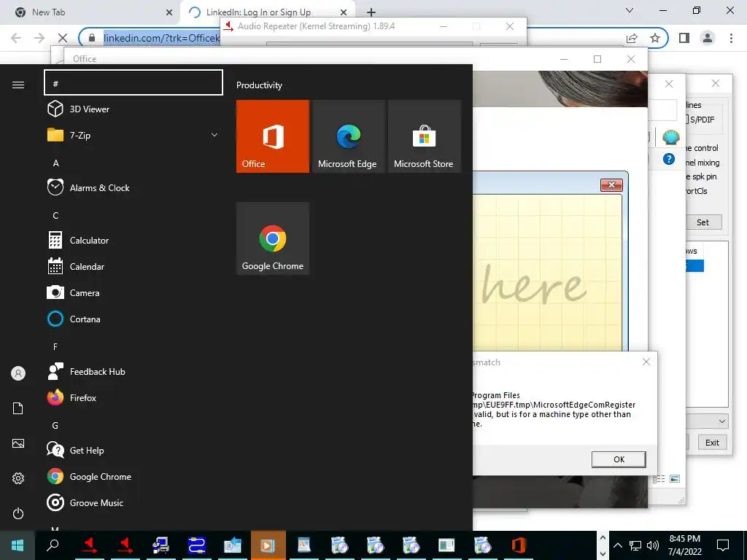
Task: Expand the Start menu hamburger
Action: (18, 85)
